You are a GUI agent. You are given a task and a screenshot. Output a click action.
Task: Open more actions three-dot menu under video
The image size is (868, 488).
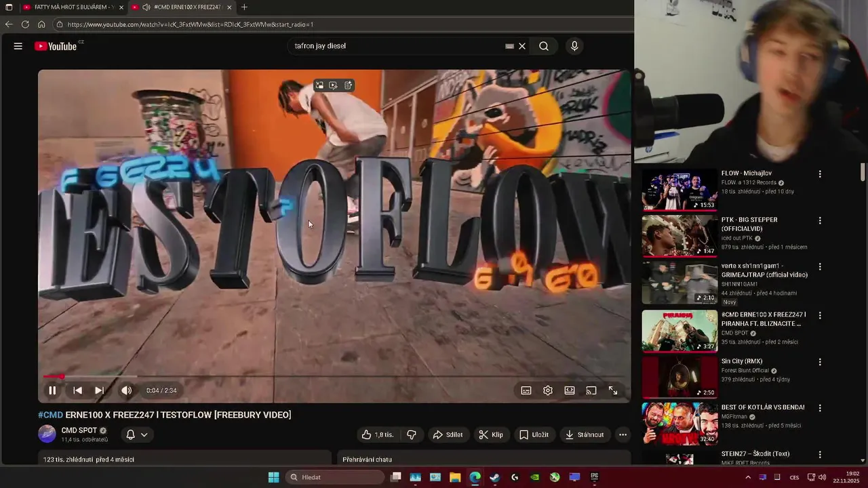point(623,434)
